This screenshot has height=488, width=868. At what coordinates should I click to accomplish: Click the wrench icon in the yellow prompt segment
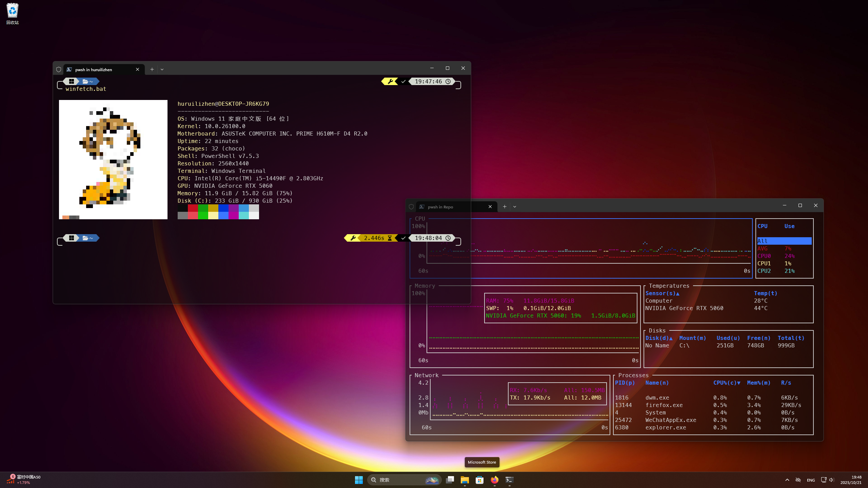(x=391, y=81)
